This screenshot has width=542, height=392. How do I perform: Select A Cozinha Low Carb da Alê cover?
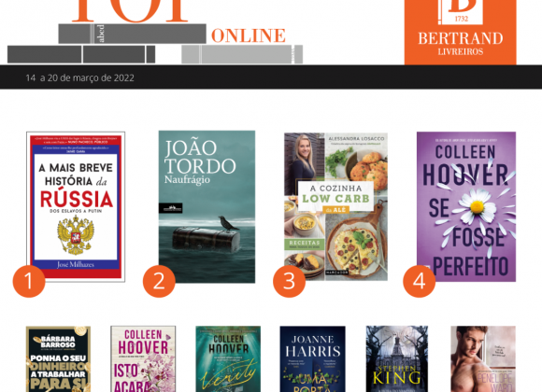335,206
